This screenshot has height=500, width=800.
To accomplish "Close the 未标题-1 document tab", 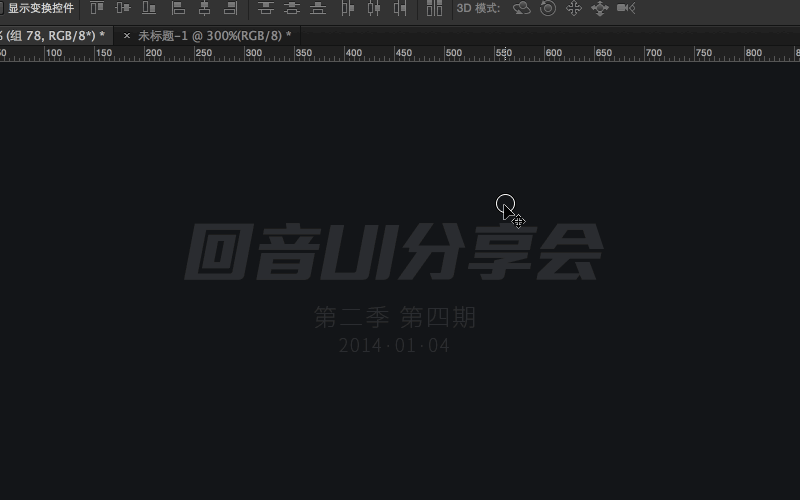I will point(127,36).
